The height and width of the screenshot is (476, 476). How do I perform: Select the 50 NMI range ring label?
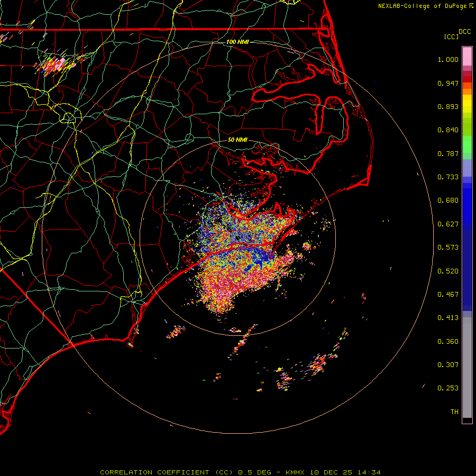[237, 140]
